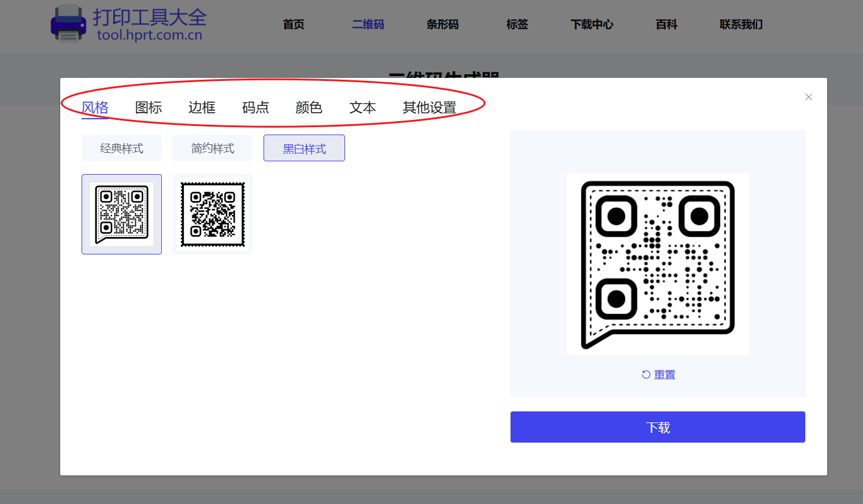The image size is (863, 504).
Task: Open the 码点 tab
Action: click(256, 108)
